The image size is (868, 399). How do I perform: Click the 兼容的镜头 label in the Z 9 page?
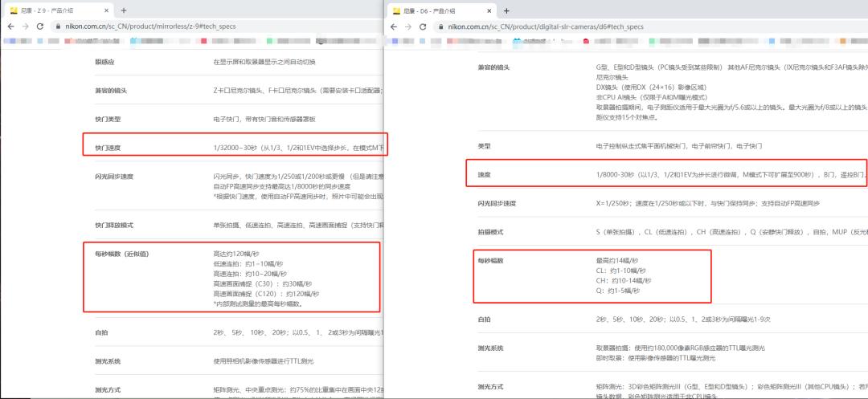pos(111,91)
